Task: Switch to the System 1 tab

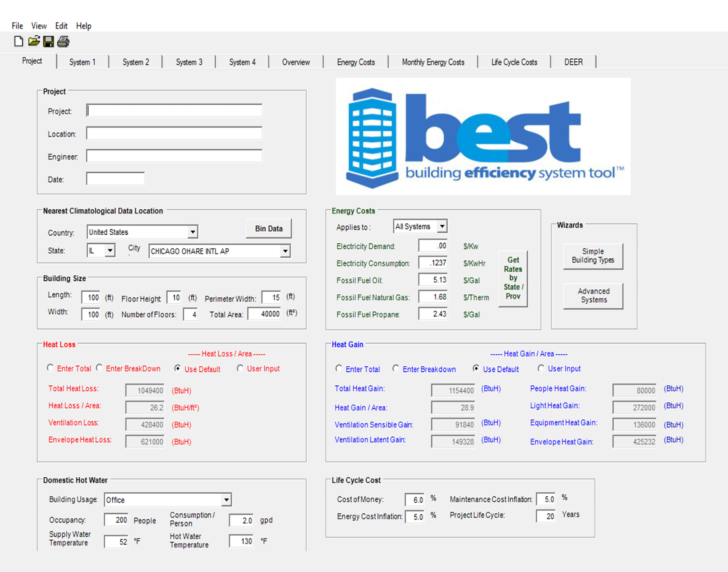Action: [x=82, y=62]
